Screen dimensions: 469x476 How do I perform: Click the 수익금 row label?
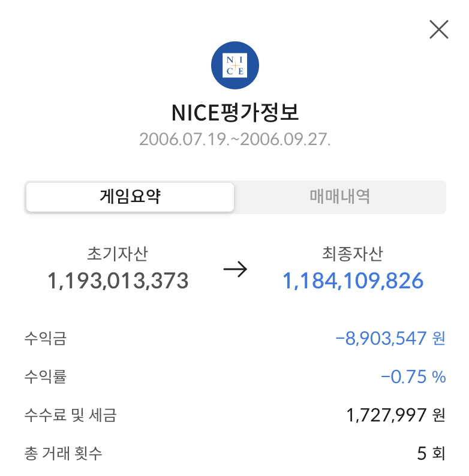tap(45, 338)
